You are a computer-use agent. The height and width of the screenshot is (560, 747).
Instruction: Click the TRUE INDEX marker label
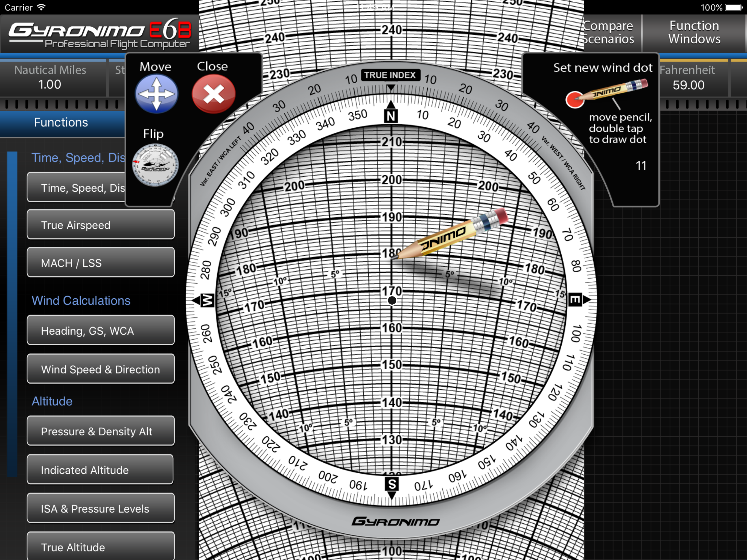click(390, 75)
